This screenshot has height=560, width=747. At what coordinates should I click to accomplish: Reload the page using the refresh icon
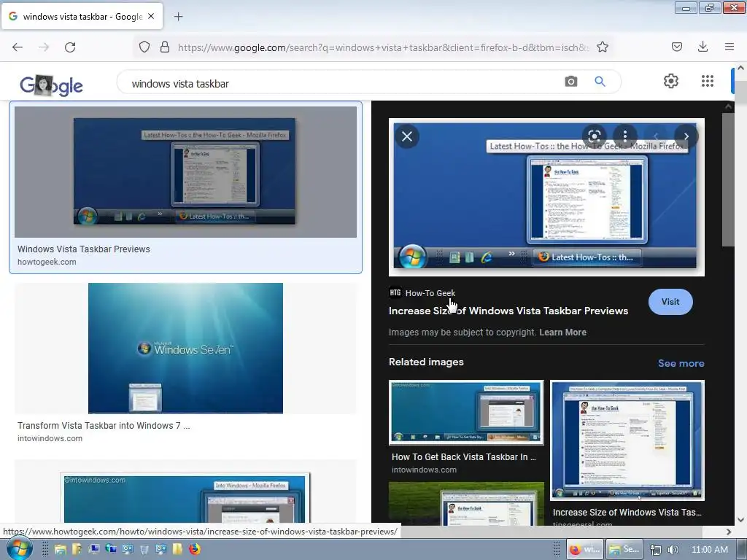(x=70, y=47)
